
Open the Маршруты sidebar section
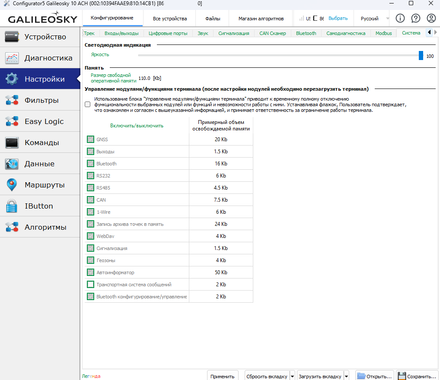(40, 185)
